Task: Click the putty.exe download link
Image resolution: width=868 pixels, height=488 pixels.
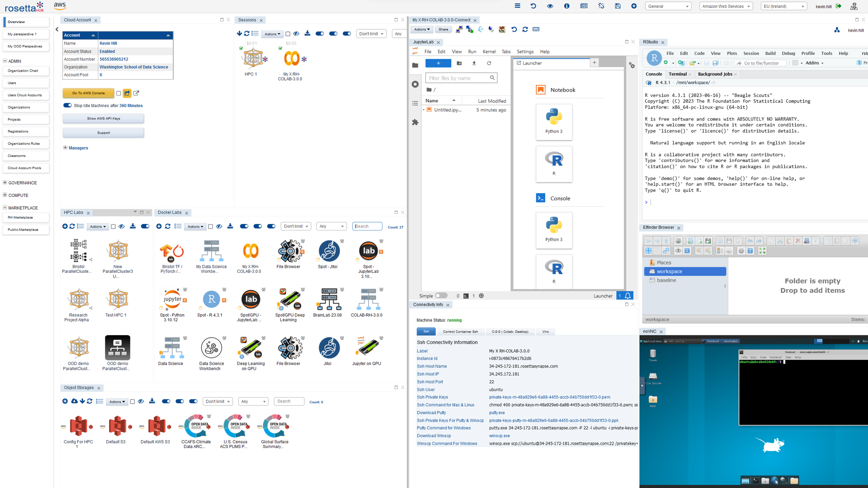Action: click(x=497, y=413)
